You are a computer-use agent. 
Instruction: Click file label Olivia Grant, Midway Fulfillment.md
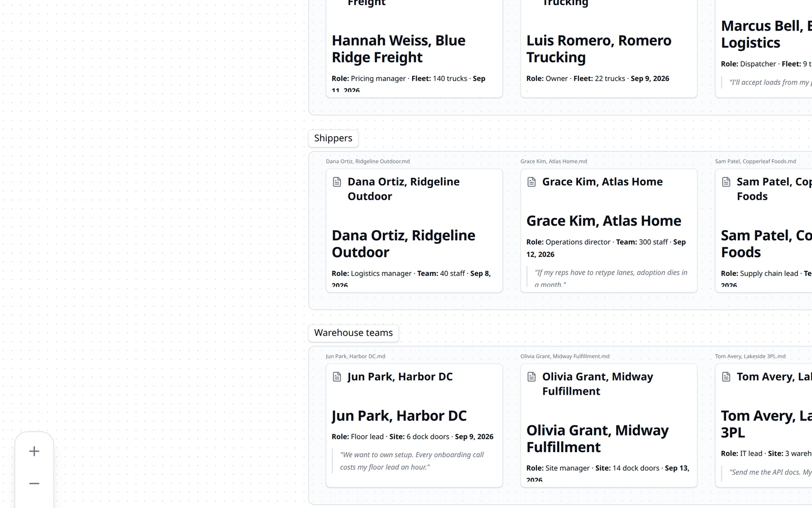[x=565, y=357]
